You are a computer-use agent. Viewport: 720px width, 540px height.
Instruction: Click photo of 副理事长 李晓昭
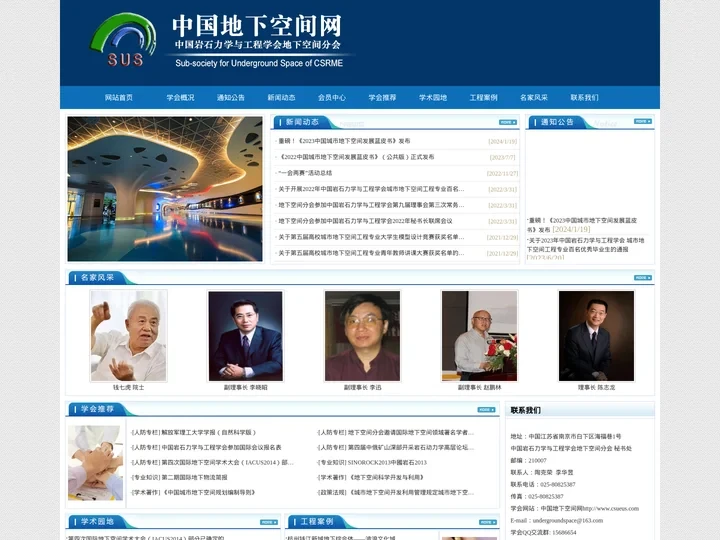tap(245, 336)
